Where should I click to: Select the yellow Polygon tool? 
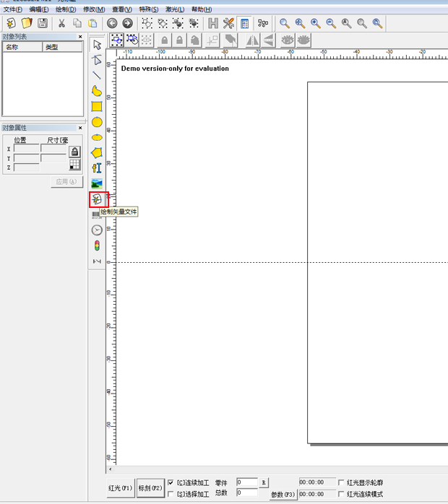pyautogui.click(x=97, y=153)
